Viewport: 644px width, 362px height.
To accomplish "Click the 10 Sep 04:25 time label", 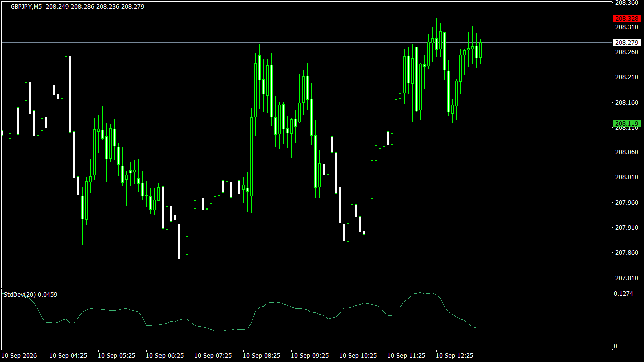I will coord(68,356).
